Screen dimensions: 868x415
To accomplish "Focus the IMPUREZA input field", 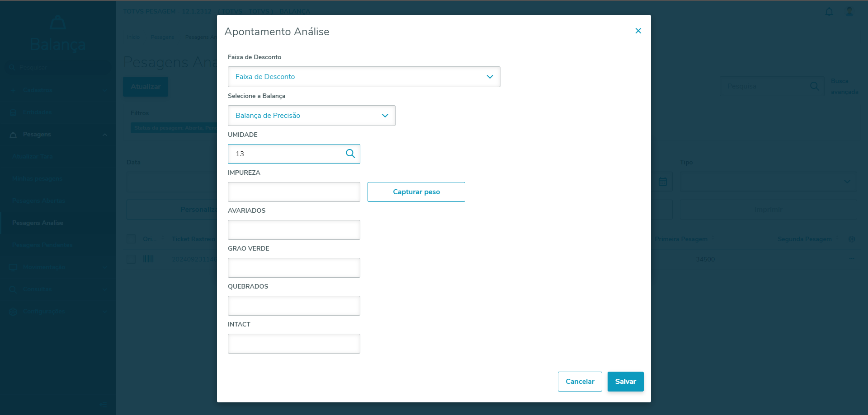I will (x=294, y=192).
